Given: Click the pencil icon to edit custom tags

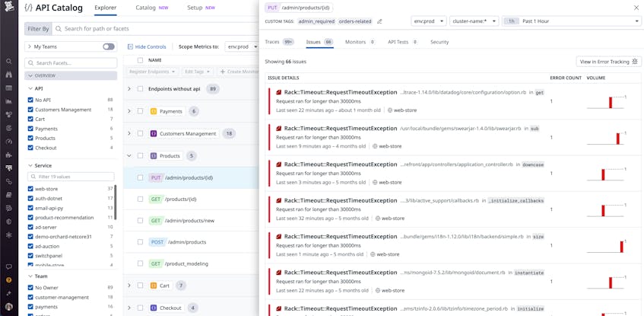Looking at the screenshot, I should tap(379, 21).
